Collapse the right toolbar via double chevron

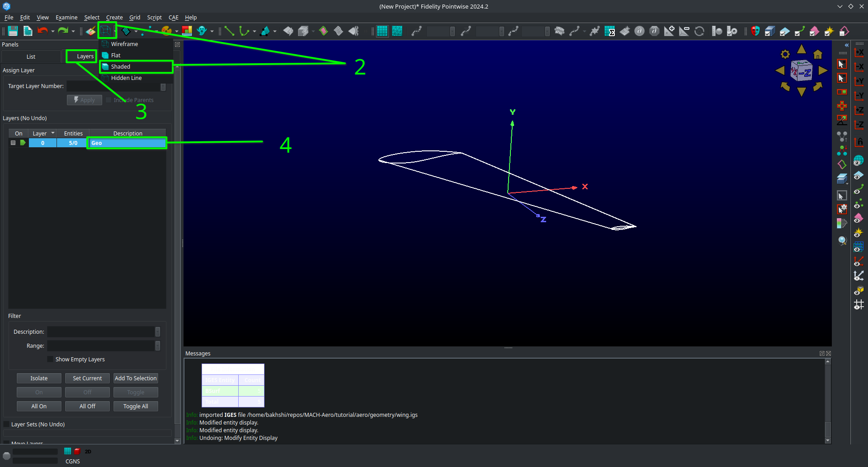(846, 45)
